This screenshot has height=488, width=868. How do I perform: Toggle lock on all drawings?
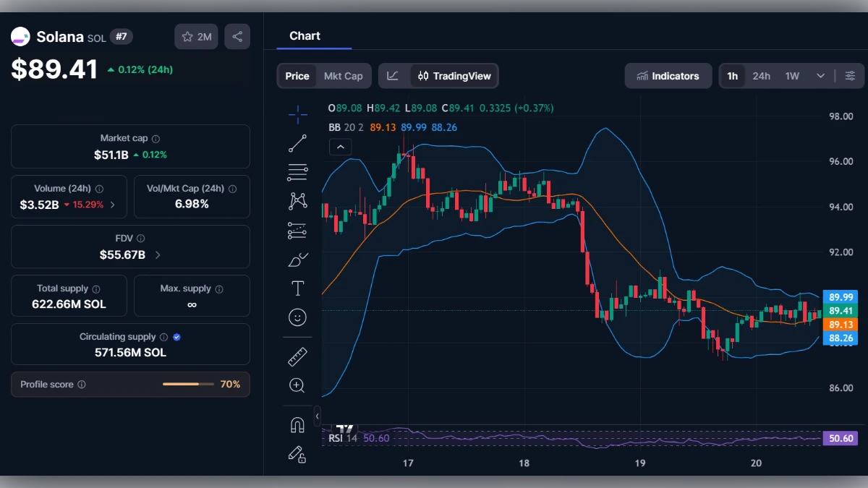[297, 454]
